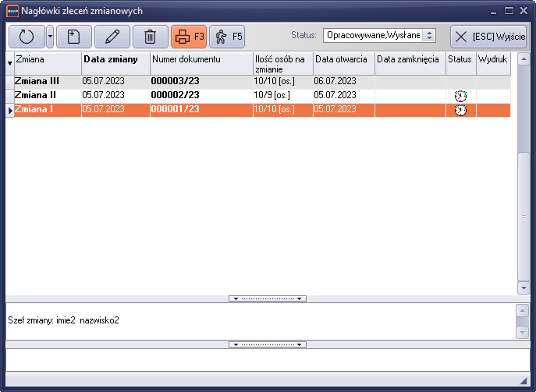The width and height of the screenshot is (536, 392).
Task: Open dropdown arrow next to refresh button
Action: click(50, 37)
